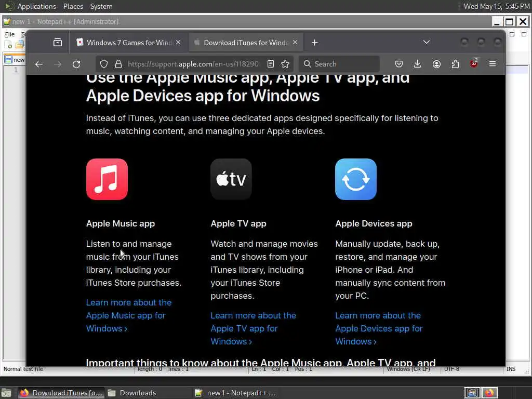Toggle reader view in the address bar
This screenshot has width=532, height=399.
pos(270,64)
